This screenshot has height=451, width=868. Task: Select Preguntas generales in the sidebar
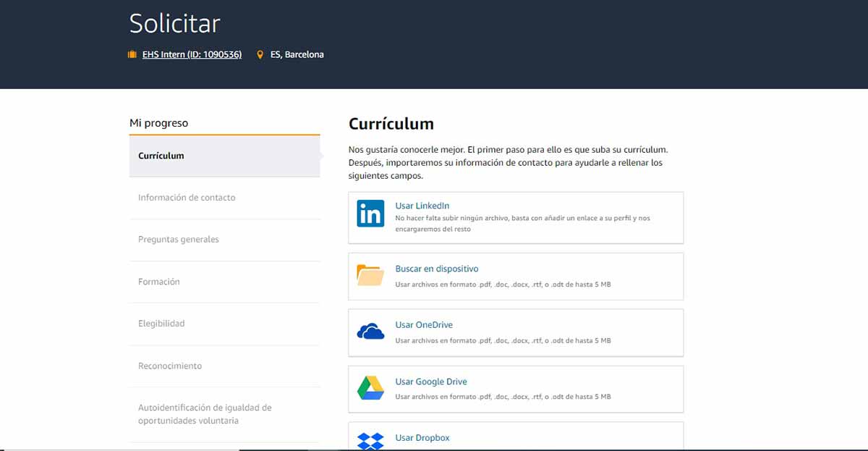[x=178, y=239]
